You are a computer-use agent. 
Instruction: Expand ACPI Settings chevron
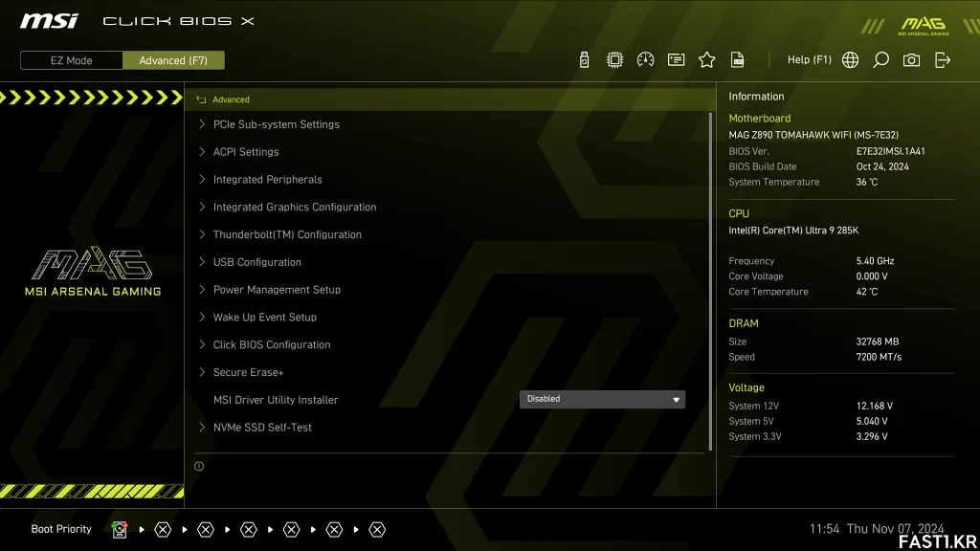(202, 152)
